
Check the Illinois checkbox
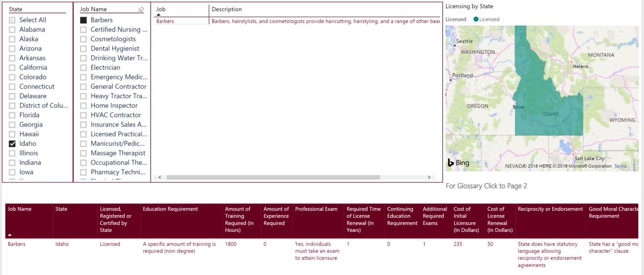coord(12,153)
